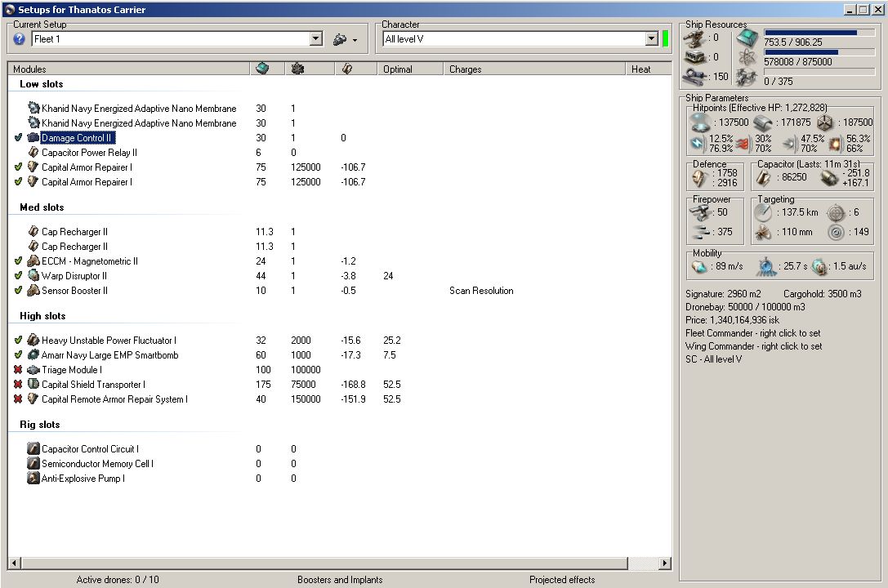Sort by the Modules column header

tap(129, 69)
